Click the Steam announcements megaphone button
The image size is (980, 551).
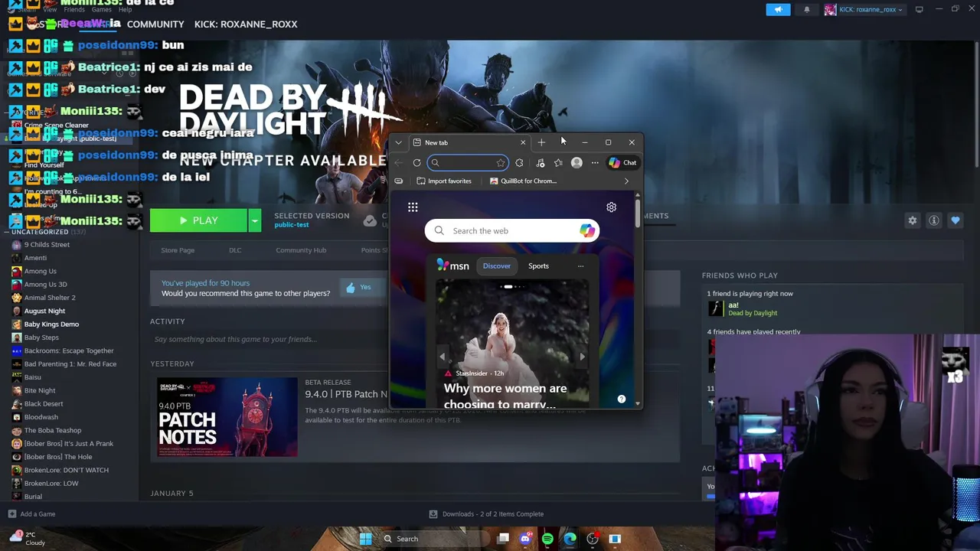(778, 9)
